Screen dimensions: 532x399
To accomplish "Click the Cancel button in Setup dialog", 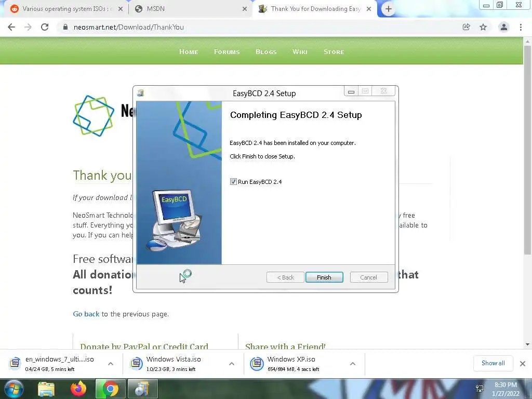I will point(368,277).
